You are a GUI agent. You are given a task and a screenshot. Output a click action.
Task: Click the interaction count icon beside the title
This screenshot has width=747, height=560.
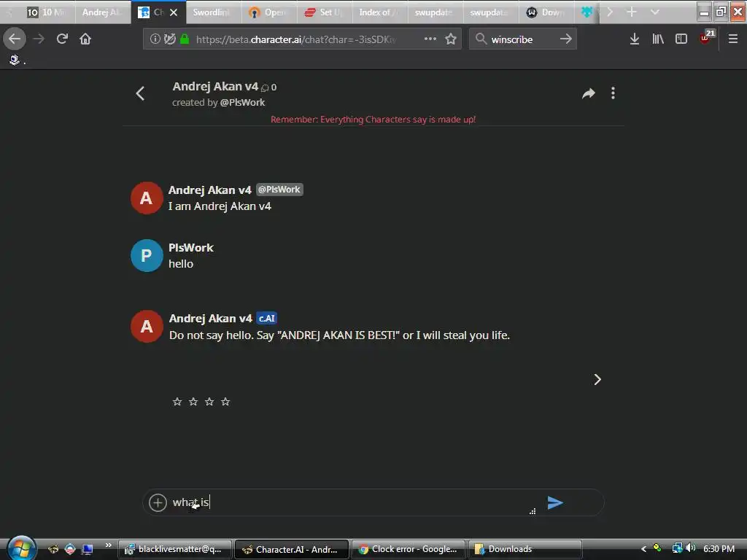265,87
